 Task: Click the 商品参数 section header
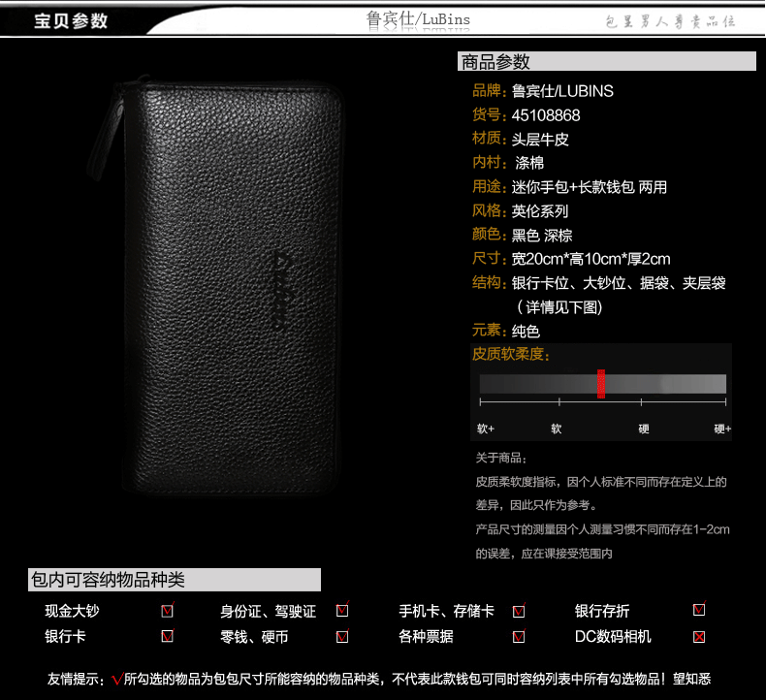[x=607, y=61]
